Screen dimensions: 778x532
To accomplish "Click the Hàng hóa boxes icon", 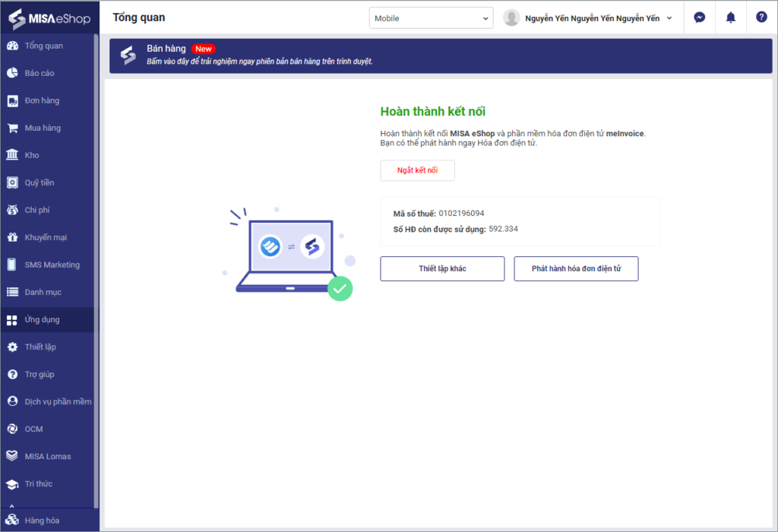I will 12,519.
